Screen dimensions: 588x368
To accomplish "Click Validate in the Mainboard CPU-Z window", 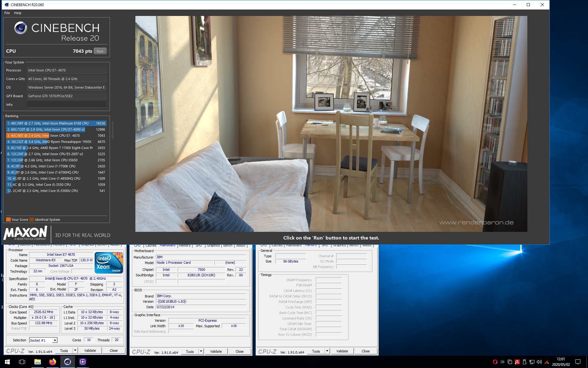I will tap(216, 351).
